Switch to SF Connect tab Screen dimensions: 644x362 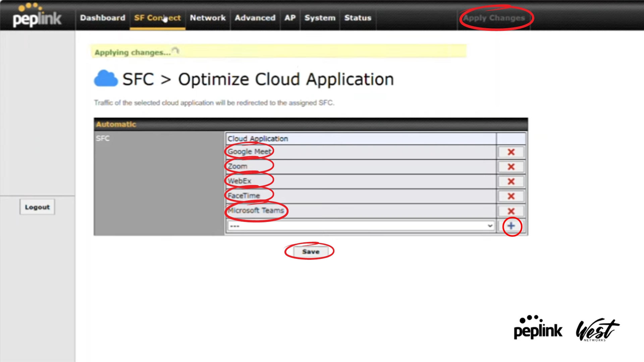point(157,18)
